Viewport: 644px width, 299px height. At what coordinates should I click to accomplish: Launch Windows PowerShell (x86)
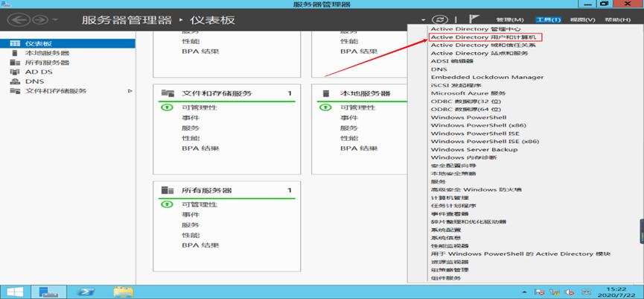pyautogui.click(x=479, y=125)
